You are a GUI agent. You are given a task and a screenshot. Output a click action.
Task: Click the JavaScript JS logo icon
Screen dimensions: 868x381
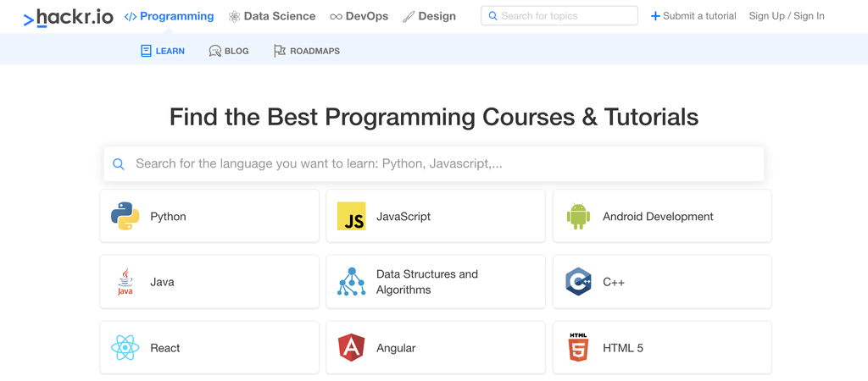(351, 217)
